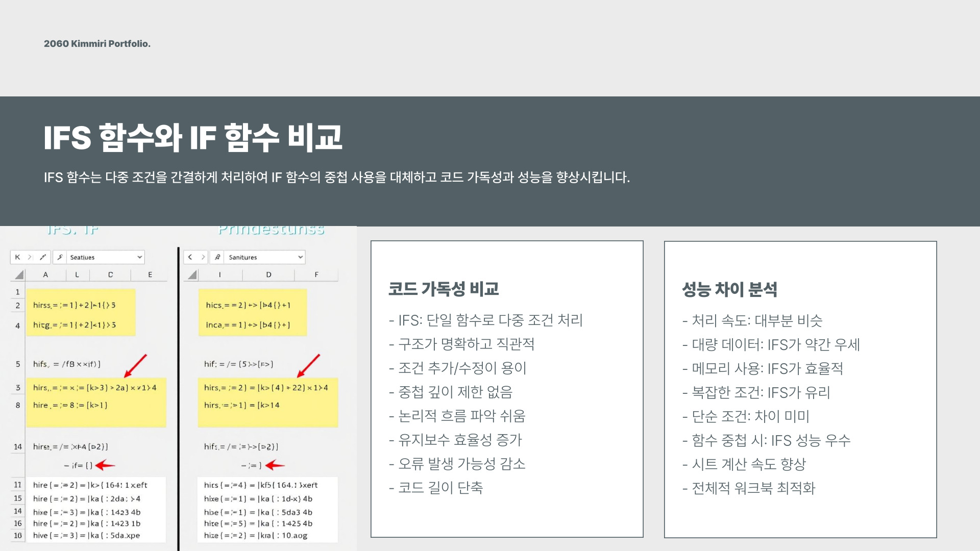Select row 14 header in left sheet
This screenshot has width=980, height=551.
click(x=18, y=446)
